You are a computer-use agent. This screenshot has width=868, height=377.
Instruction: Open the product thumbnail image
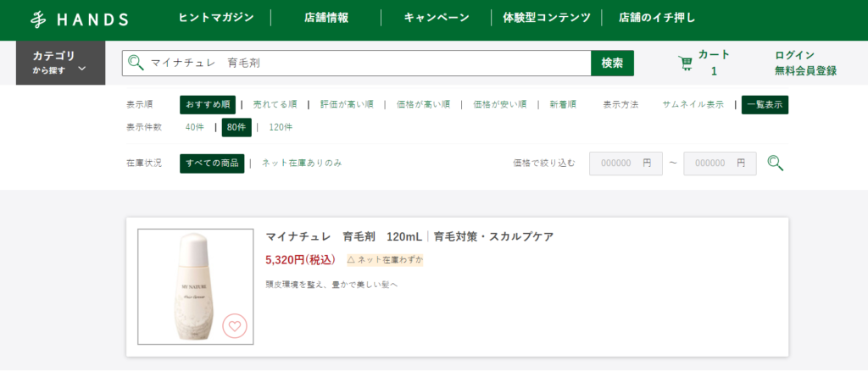196,286
